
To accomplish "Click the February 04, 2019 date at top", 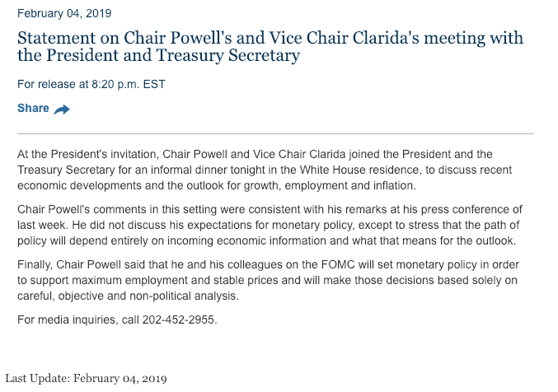I will coord(64,13).
